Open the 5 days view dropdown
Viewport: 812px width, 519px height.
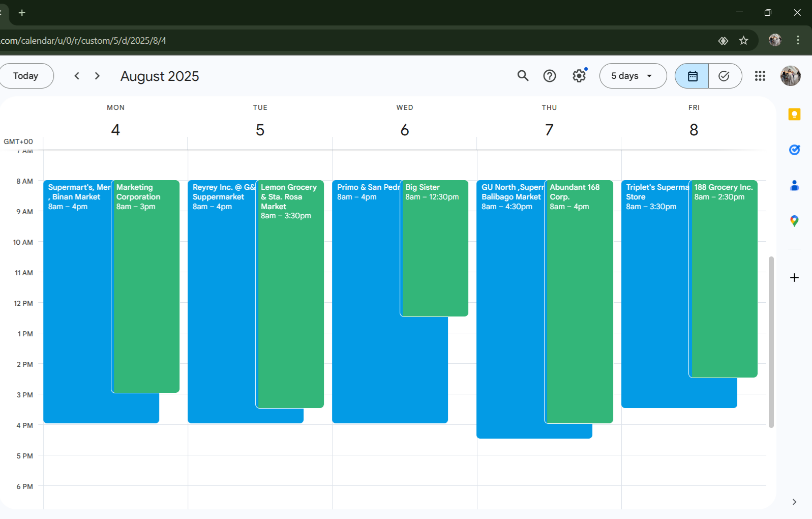click(x=633, y=76)
